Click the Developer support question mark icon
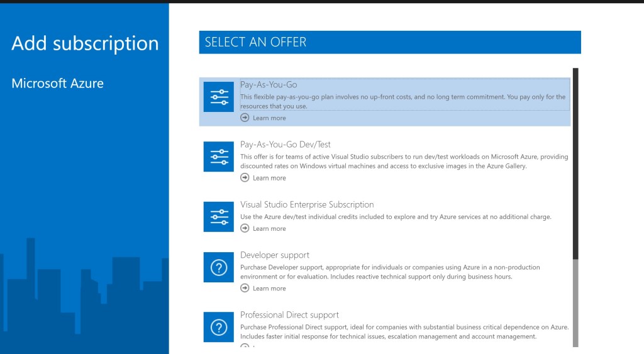 (218, 267)
